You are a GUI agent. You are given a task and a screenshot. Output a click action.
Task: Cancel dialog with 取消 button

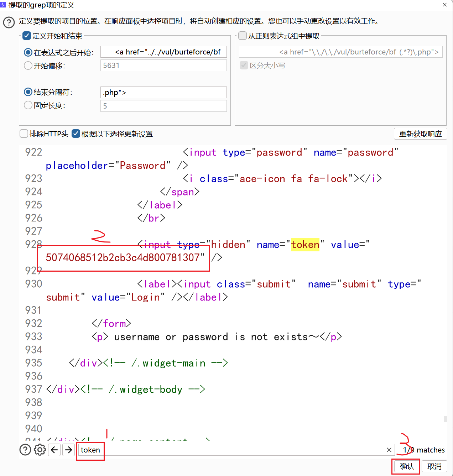(x=434, y=466)
